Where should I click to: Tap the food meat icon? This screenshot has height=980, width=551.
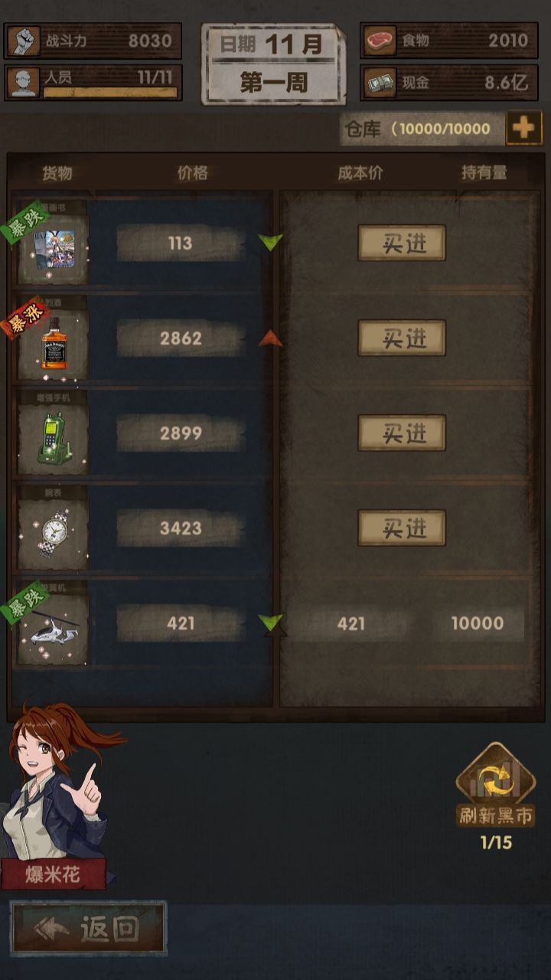[x=380, y=41]
